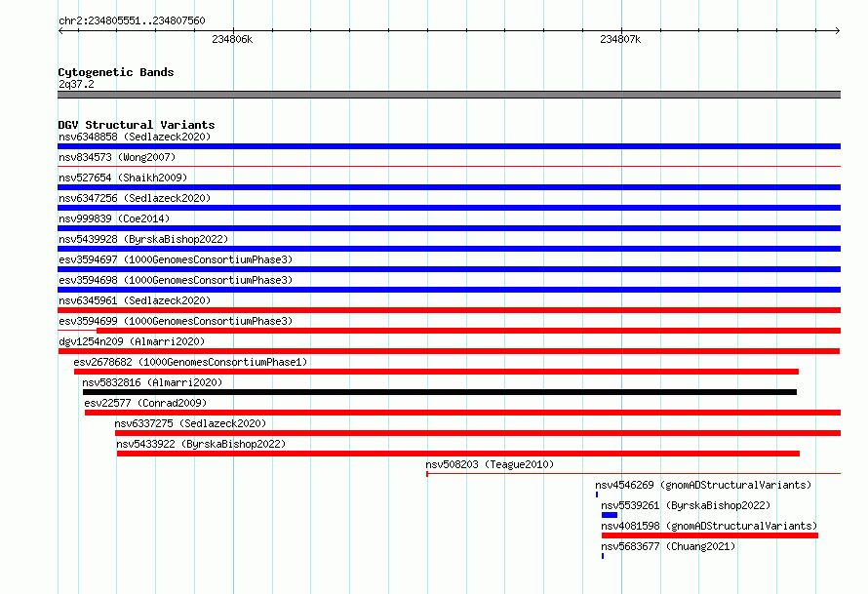Select the red bar under nsv6345961
Image resolution: width=868 pixels, height=594 pixels.
[x=449, y=310]
